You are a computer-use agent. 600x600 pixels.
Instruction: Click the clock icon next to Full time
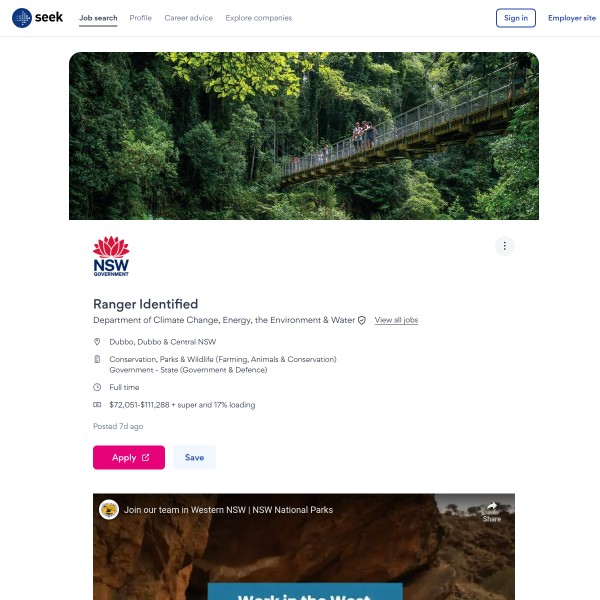pos(97,387)
